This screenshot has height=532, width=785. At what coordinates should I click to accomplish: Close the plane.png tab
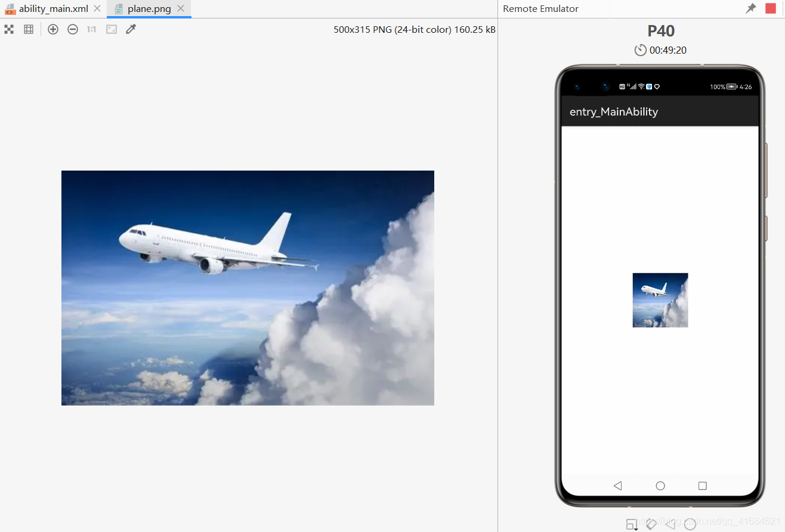pos(181,9)
